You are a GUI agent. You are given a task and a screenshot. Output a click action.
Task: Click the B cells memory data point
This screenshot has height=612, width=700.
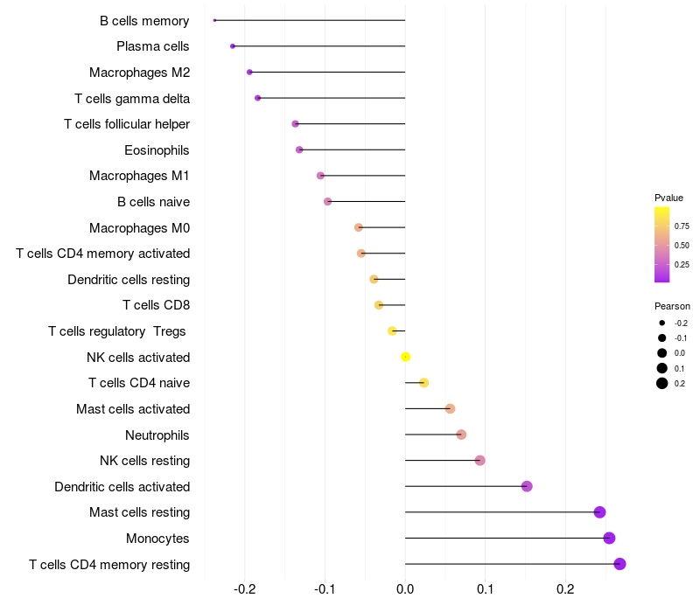214,20
